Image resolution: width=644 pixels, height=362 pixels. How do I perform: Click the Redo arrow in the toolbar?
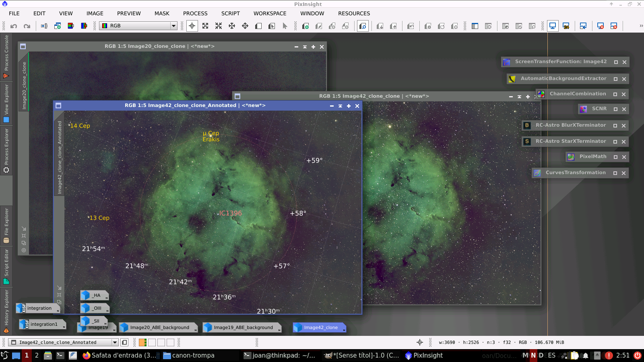[x=27, y=26]
